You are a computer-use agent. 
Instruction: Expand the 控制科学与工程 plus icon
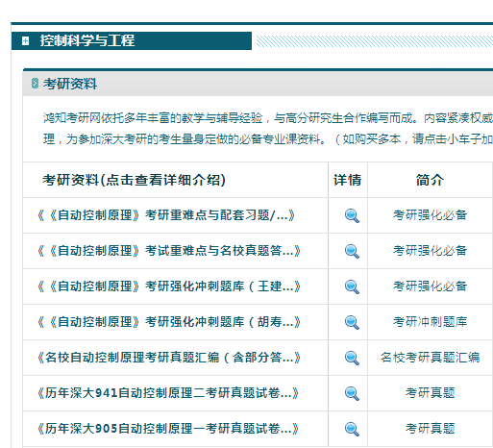(25, 41)
